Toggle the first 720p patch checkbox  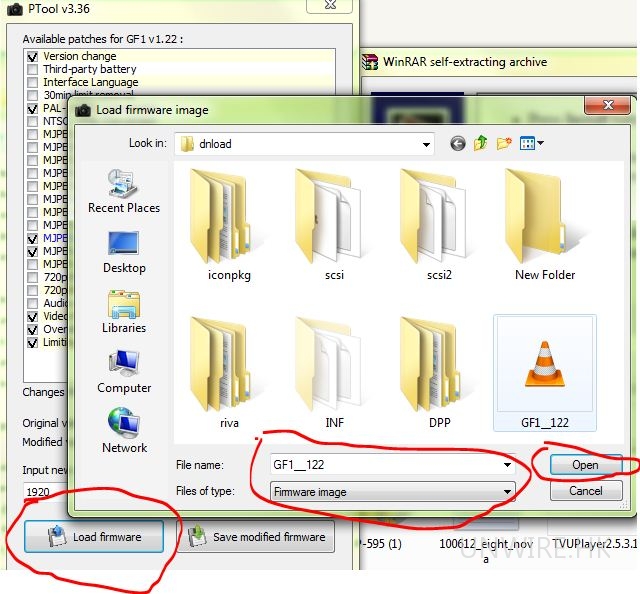pos(32,278)
